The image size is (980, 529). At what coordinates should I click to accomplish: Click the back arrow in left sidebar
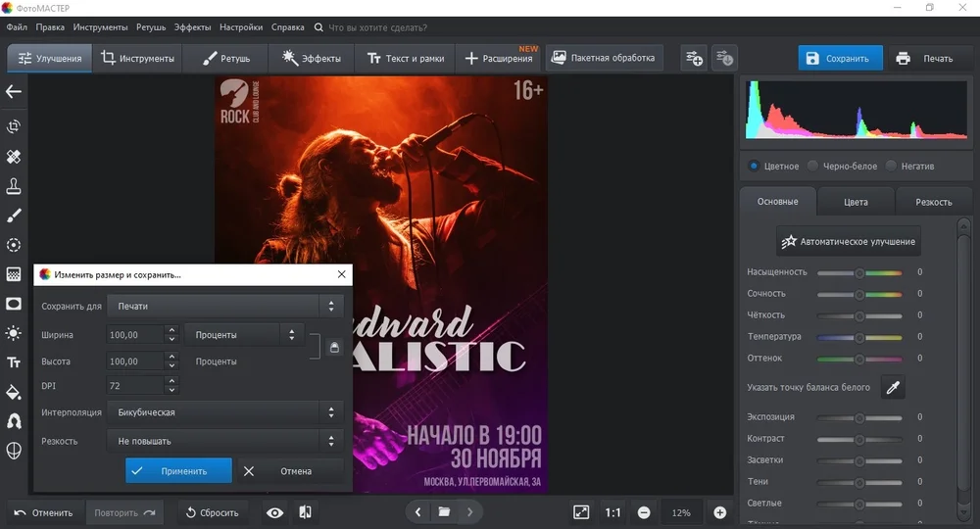(14, 92)
